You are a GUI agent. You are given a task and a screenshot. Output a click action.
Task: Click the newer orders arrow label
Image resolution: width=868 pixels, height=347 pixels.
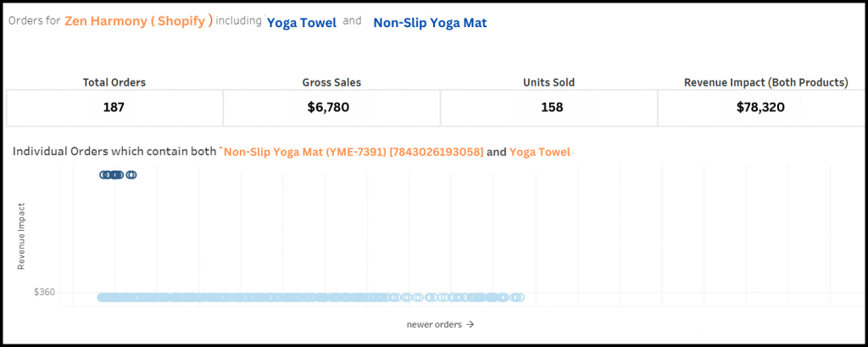point(440,324)
